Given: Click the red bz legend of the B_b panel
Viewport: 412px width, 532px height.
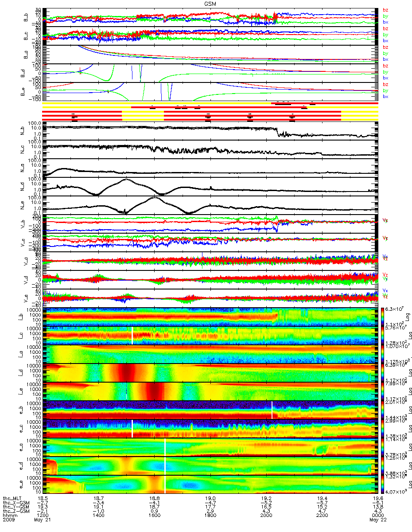Looking at the screenshot, I should pyautogui.click(x=385, y=10).
